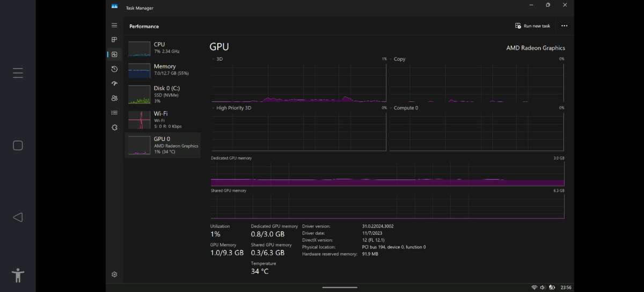Image resolution: width=644 pixels, height=292 pixels.
Task: Open Task Manager Settings gear
Action: click(114, 274)
